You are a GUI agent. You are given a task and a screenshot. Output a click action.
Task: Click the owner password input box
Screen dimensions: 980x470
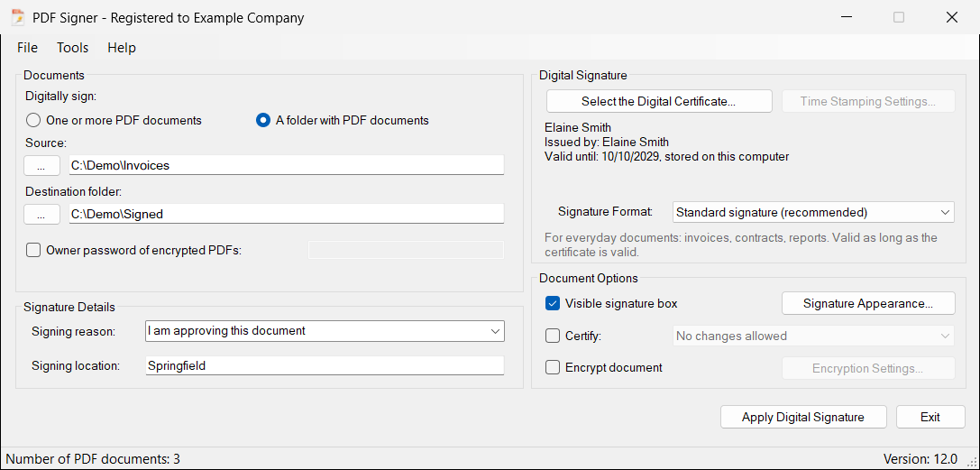[x=407, y=250]
